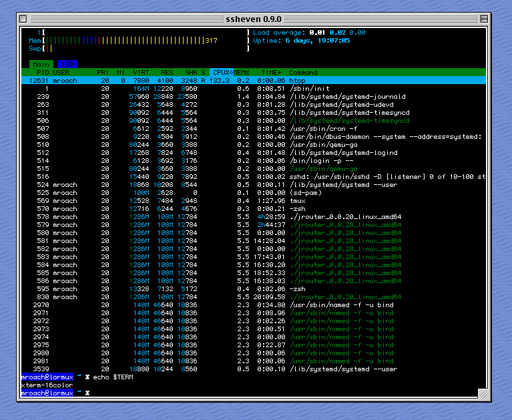Click the TIME+ column header
The image size is (512, 420).
271,72
